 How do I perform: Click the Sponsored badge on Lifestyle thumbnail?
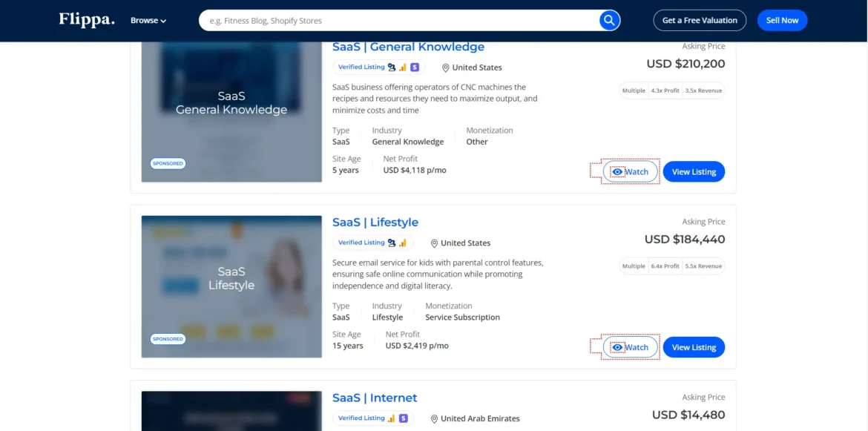(x=168, y=339)
